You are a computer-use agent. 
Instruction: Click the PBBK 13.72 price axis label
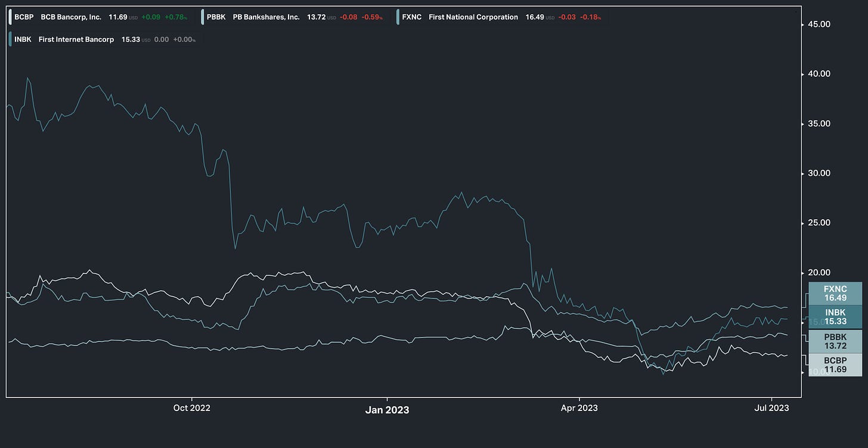click(x=835, y=341)
